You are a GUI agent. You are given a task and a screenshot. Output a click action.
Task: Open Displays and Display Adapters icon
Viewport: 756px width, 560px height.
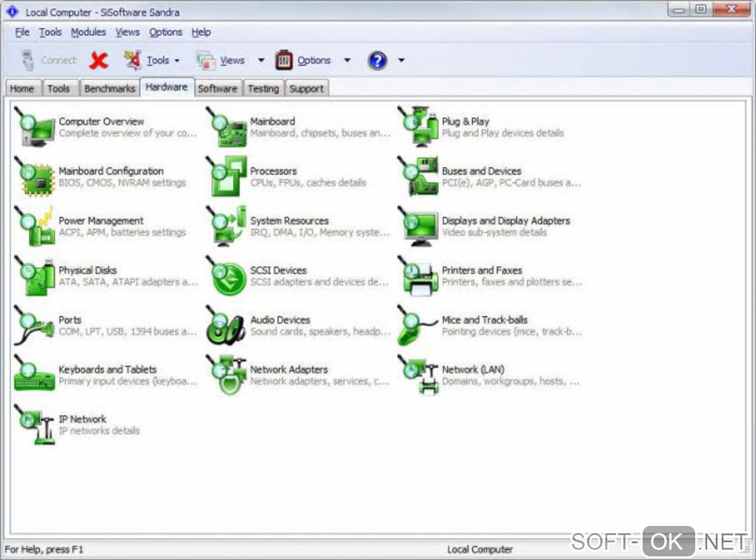[x=418, y=226]
